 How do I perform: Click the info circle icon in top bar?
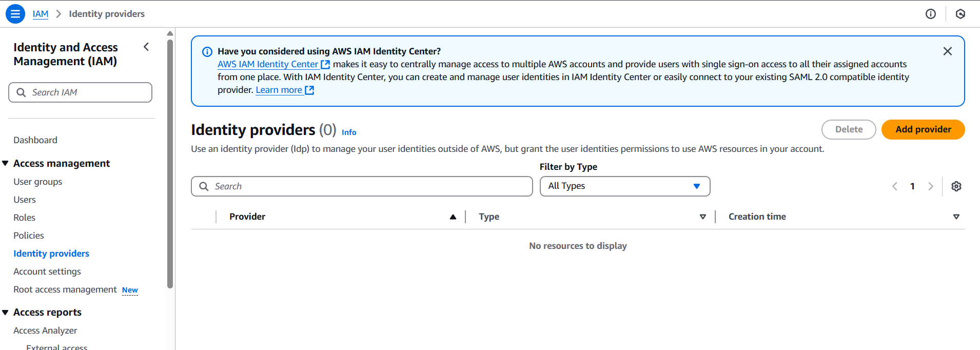click(x=931, y=14)
